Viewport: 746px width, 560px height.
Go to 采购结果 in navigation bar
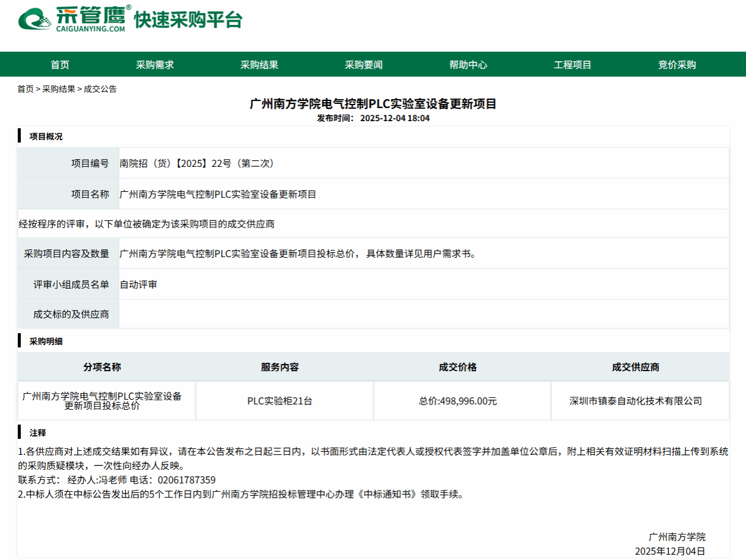click(x=260, y=65)
